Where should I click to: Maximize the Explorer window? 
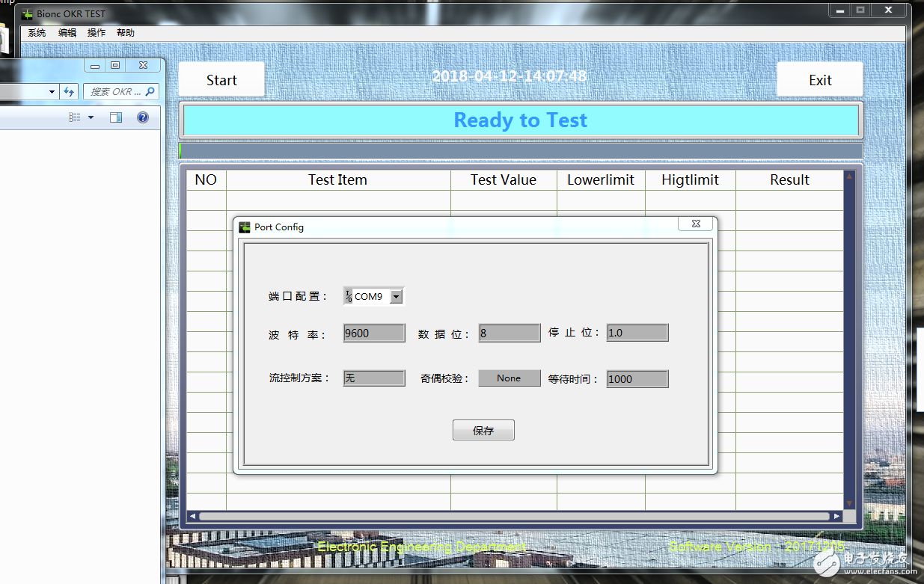114,65
